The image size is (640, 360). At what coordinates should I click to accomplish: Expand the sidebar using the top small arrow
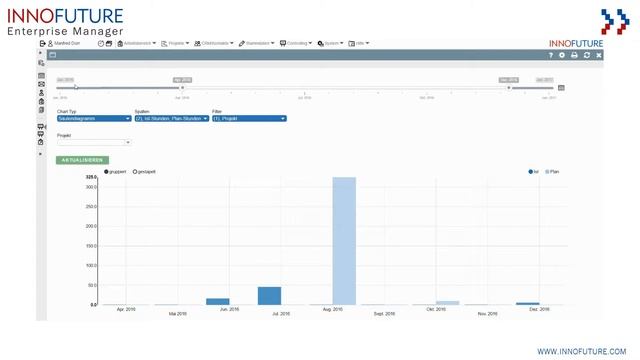[x=40, y=53]
